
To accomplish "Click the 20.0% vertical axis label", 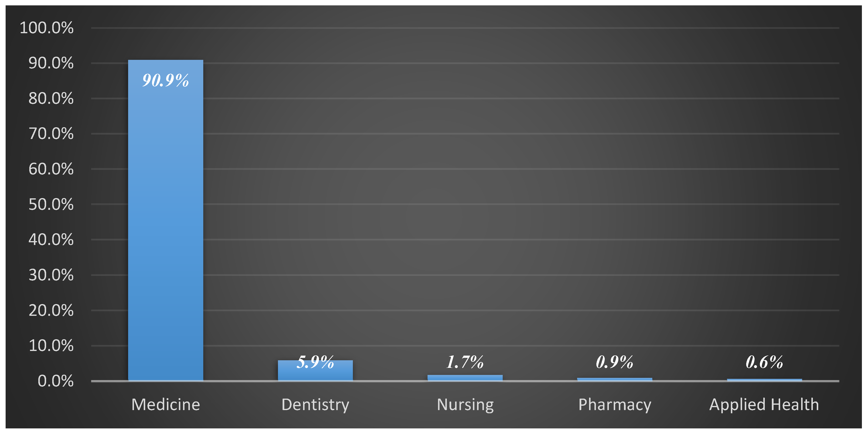I will point(51,310).
